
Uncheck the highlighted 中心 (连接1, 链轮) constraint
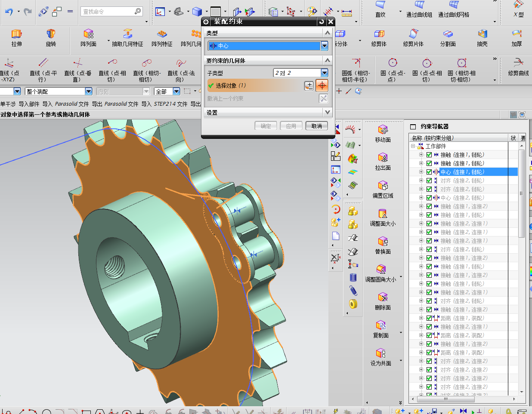pyautogui.click(x=429, y=172)
